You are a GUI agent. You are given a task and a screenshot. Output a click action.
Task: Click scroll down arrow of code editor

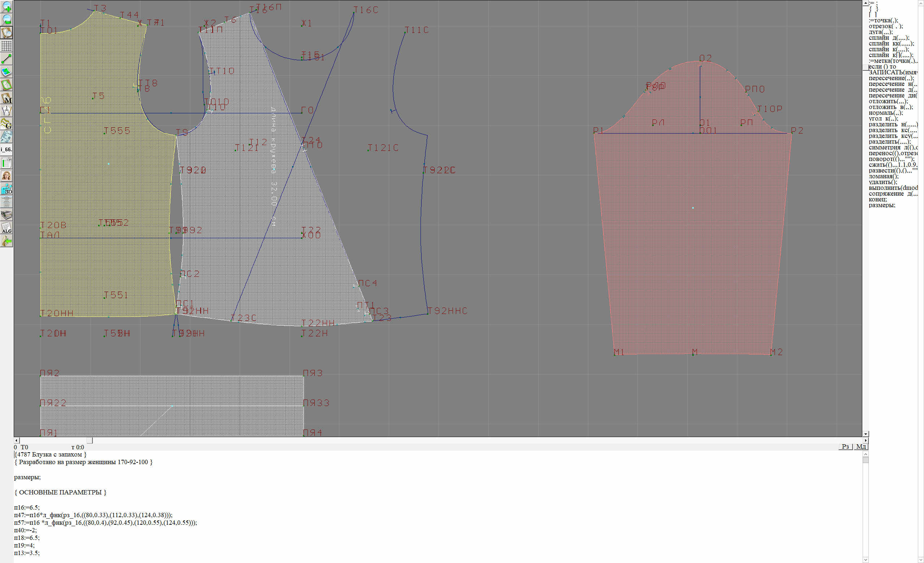coord(866,560)
